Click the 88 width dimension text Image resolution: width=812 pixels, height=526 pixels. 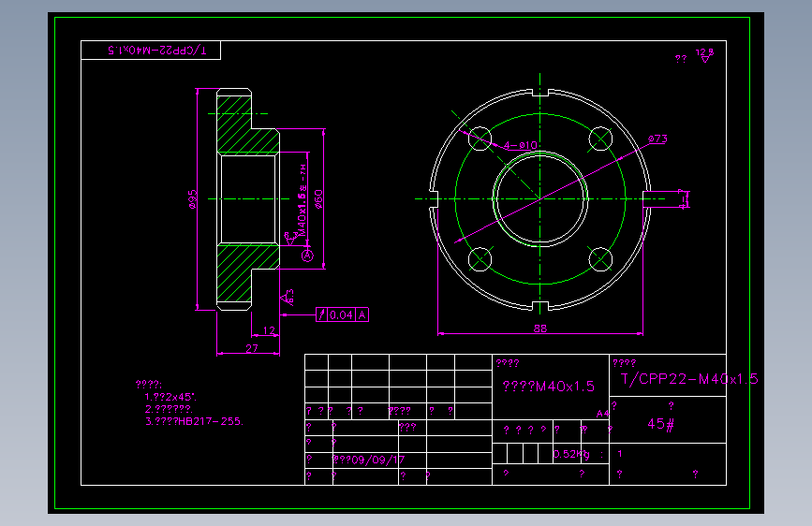point(540,329)
